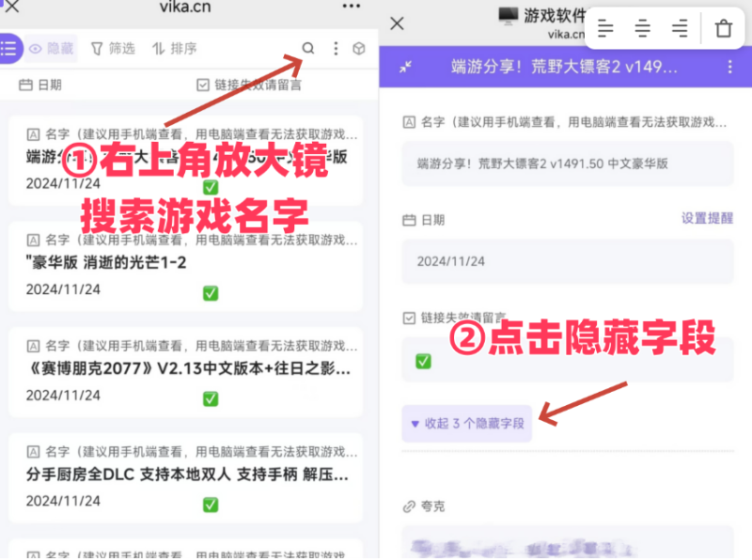The image size is (752, 560).
Task: Select the filter (筛选) funnel icon
Action: 113,48
